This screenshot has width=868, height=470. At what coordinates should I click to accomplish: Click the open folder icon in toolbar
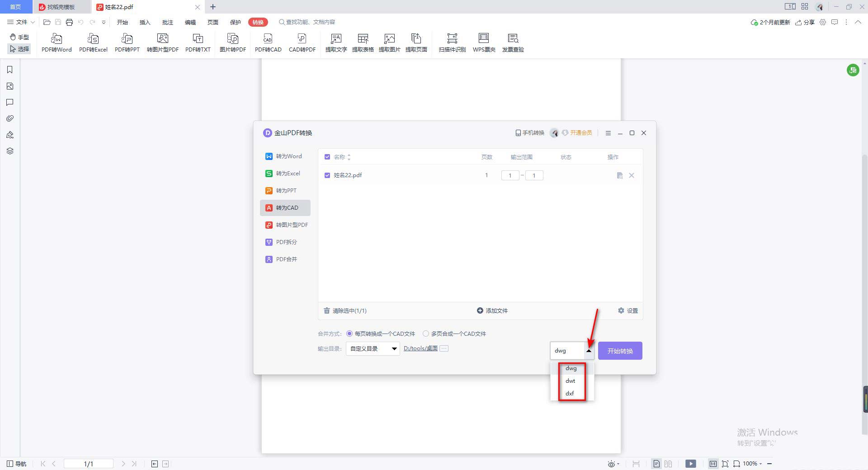[47, 22]
